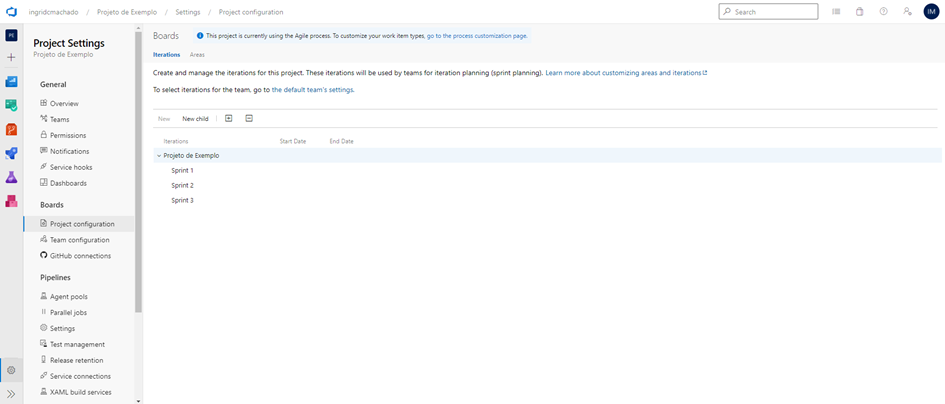This screenshot has width=945, height=404.
Task: Open Repos from the left rail
Action: pyautogui.click(x=12, y=129)
